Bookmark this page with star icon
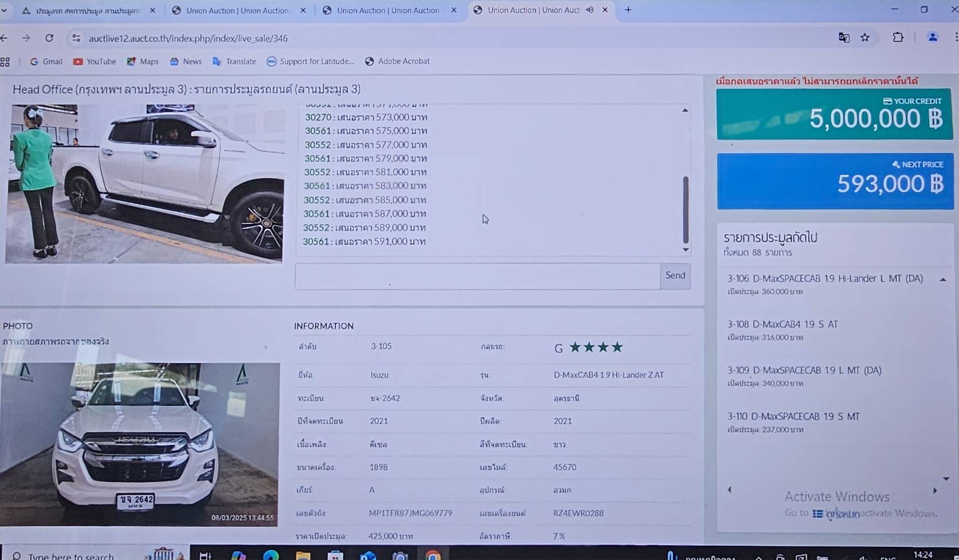This screenshot has height=560, width=959. pyautogui.click(x=865, y=38)
